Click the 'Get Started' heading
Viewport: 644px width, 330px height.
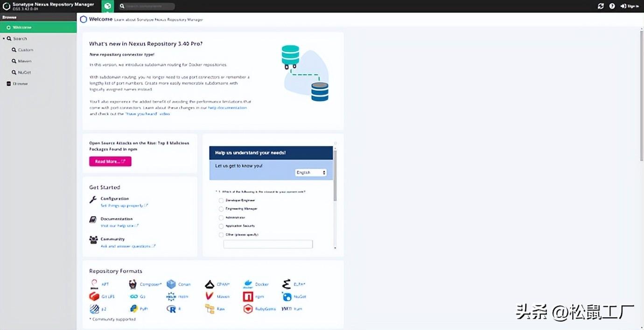pos(105,187)
